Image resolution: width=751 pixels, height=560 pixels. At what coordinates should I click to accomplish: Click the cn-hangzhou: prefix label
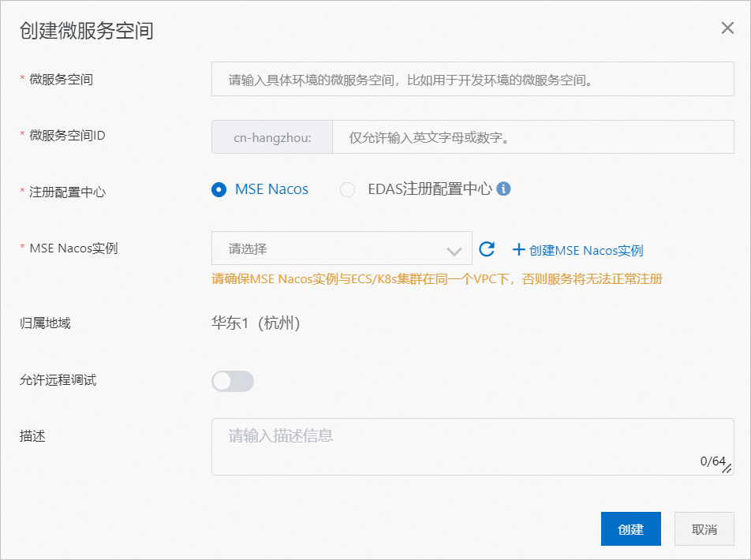272,137
